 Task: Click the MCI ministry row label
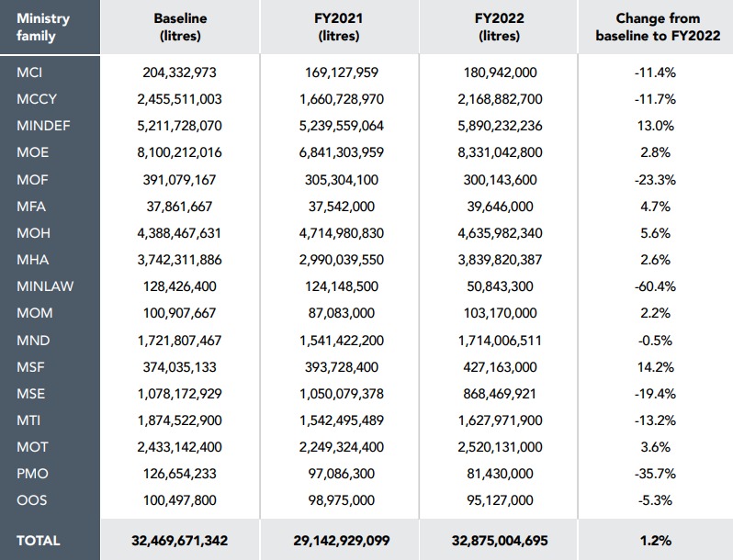29,73
